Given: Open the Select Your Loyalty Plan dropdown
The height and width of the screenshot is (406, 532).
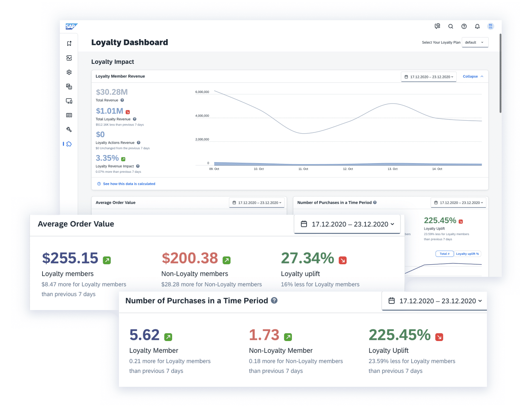Looking at the screenshot, I should [475, 42].
